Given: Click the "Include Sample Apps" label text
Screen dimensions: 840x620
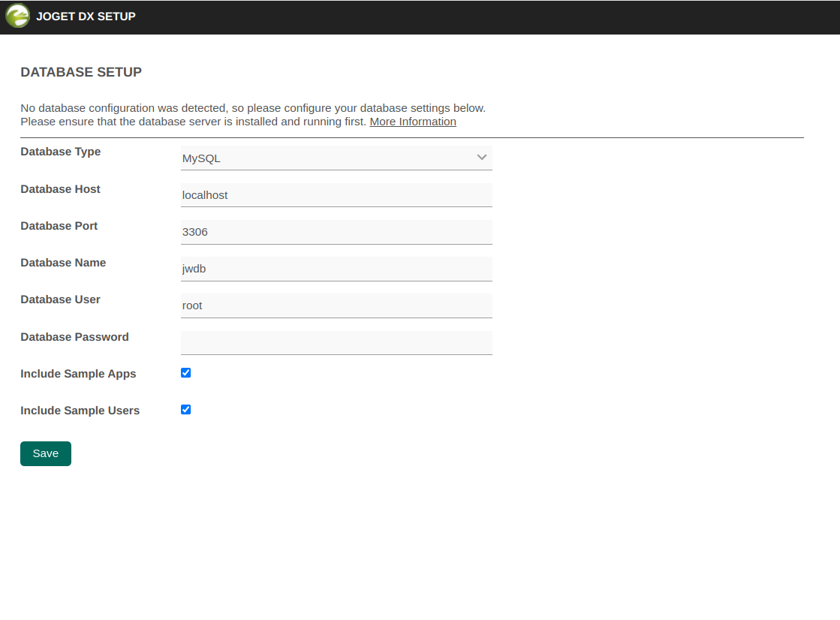Looking at the screenshot, I should point(79,374).
